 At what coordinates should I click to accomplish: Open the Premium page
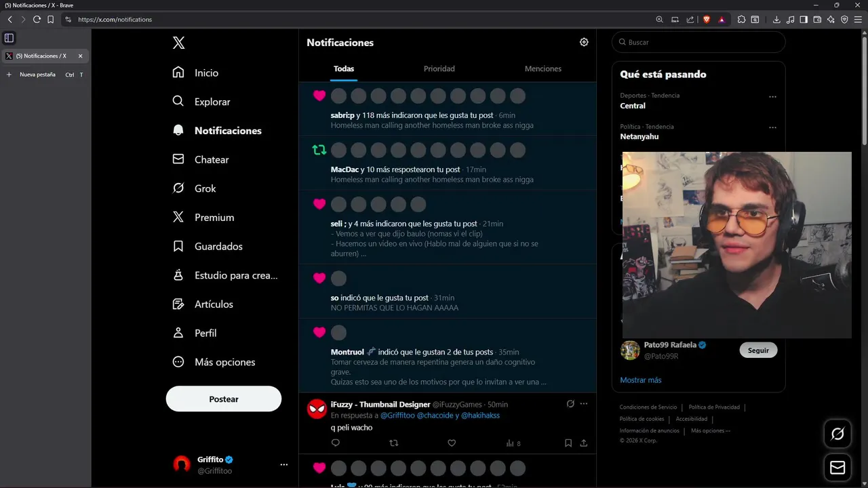pyautogui.click(x=204, y=218)
